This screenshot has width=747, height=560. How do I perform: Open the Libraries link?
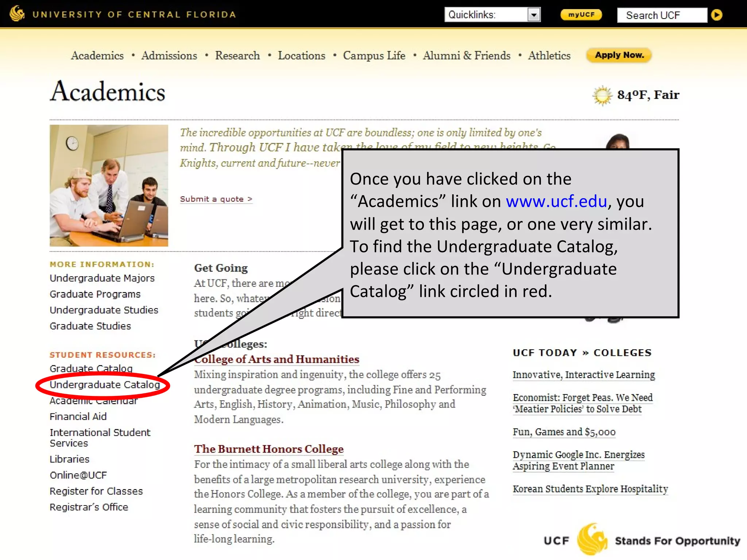tap(70, 459)
